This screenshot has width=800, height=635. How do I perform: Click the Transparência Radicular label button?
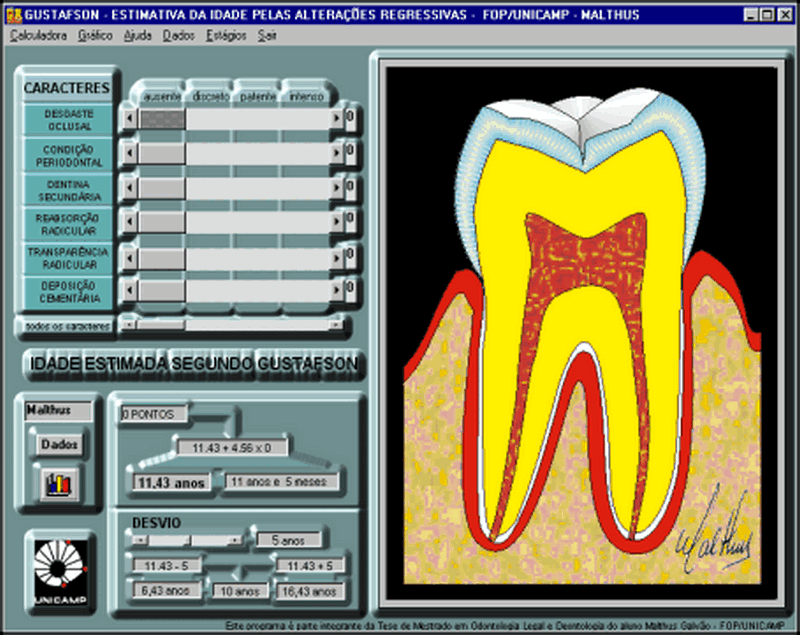pyautogui.click(x=68, y=258)
